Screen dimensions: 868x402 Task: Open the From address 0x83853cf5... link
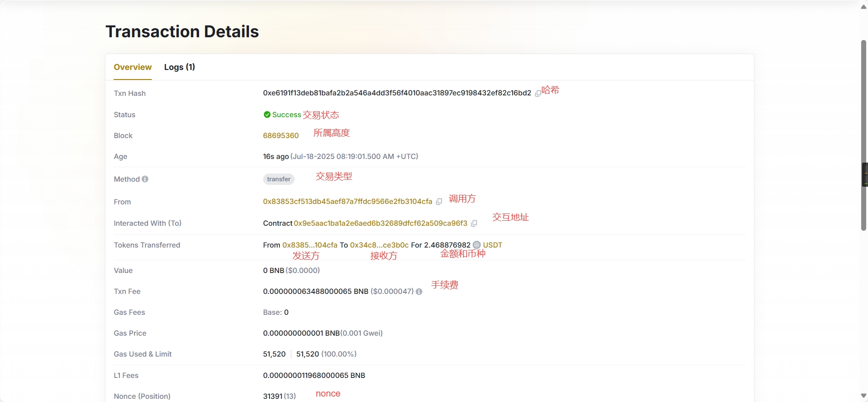point(347,201)
